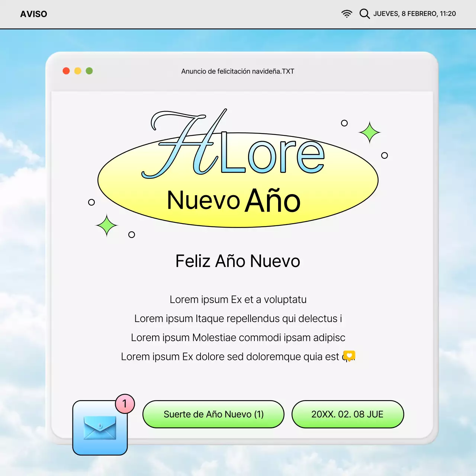Click the yellow heart speech bubble emoji
This screenshot has height=476, width=476.
349,356
